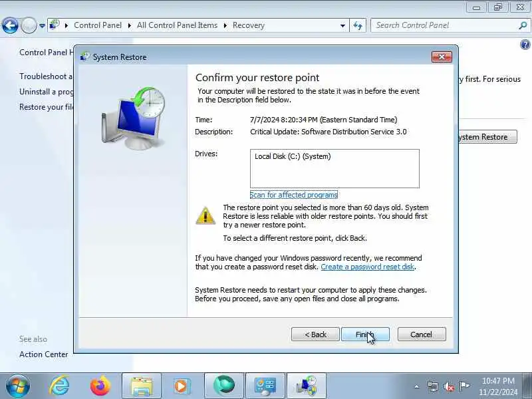
Task: Click System Restore title bar icon
Action: point(85,57)
